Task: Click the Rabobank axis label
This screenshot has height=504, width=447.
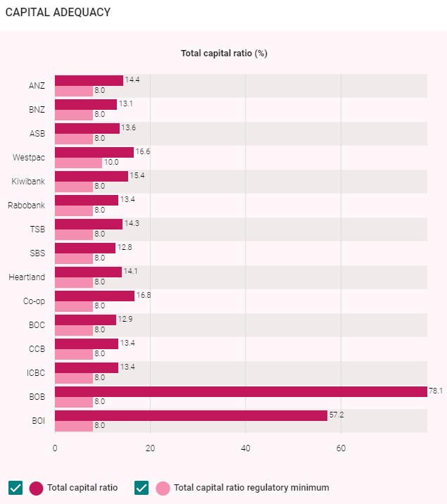Action: 26,206
